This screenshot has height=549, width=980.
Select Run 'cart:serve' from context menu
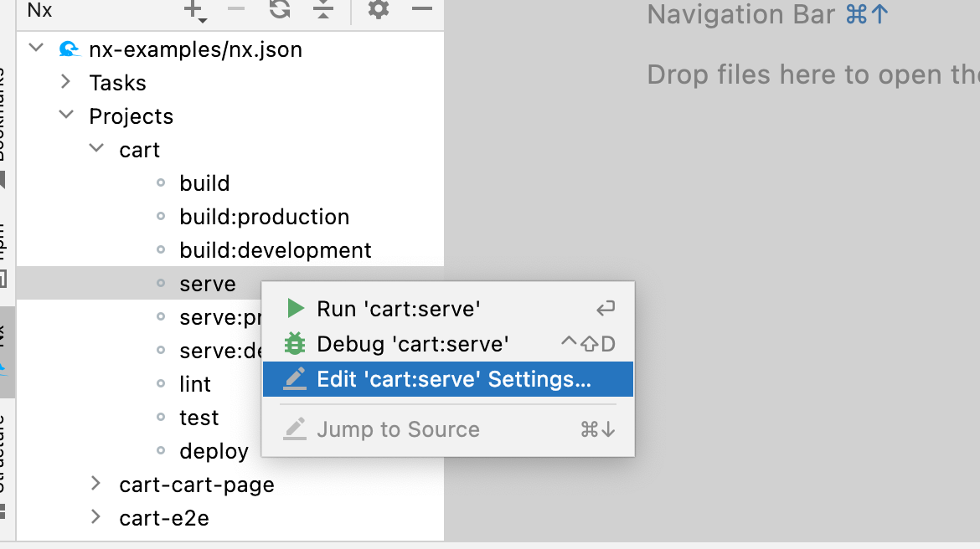[397, 308]
